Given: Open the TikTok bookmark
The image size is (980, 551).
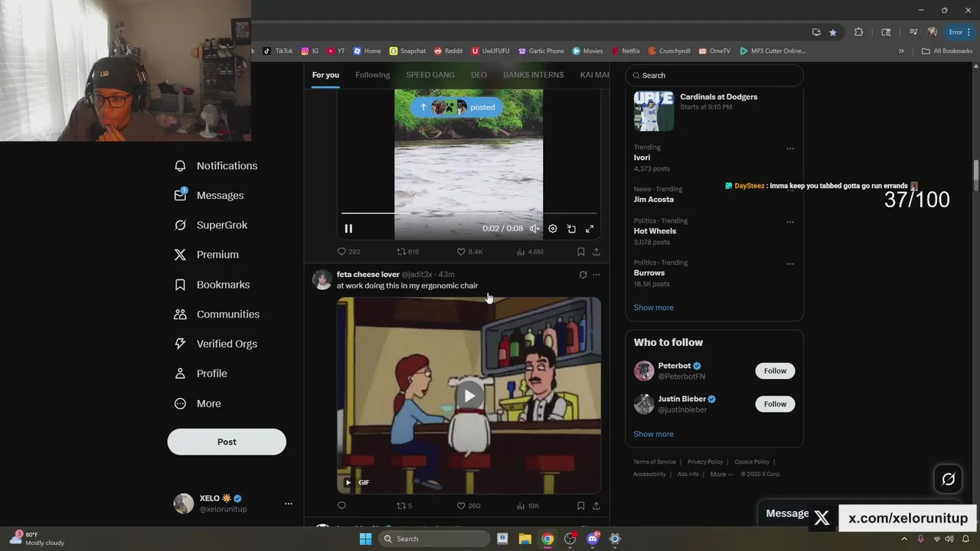Looking at the screenshot, I should pyautogui.click(x=278, y=51).
